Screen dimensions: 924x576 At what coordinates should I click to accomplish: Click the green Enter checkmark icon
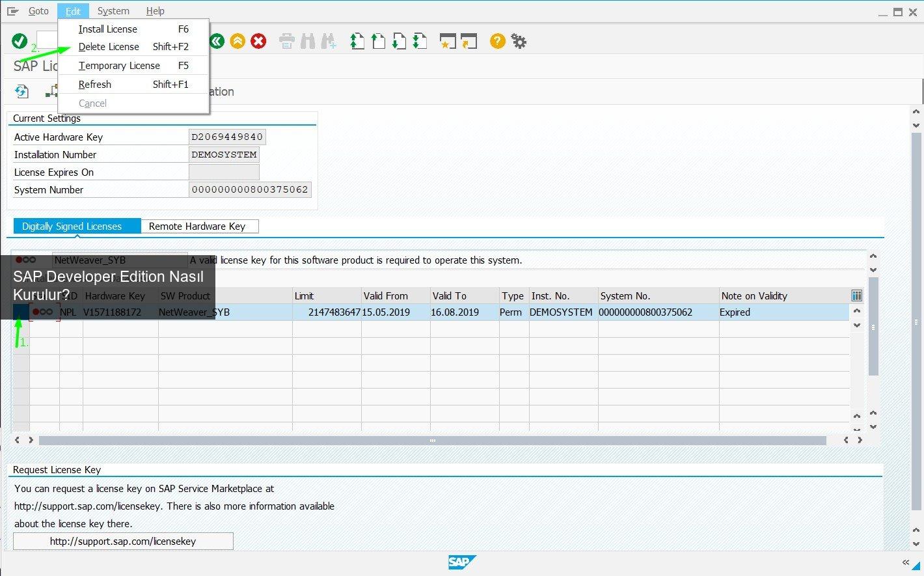point(20,42)
